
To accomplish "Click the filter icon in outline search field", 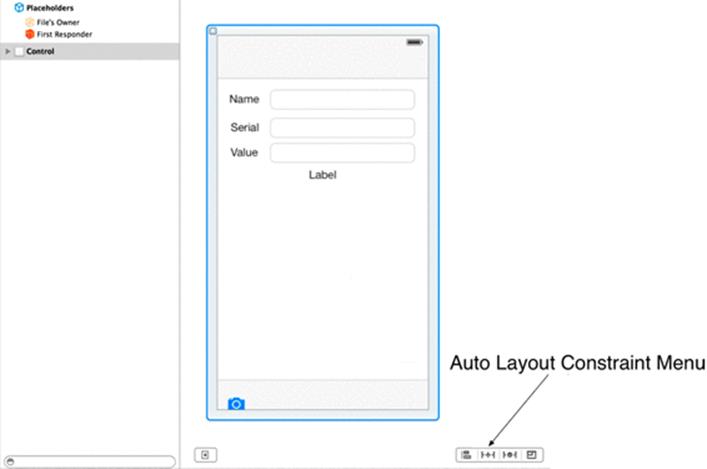I will click(10, 461).
